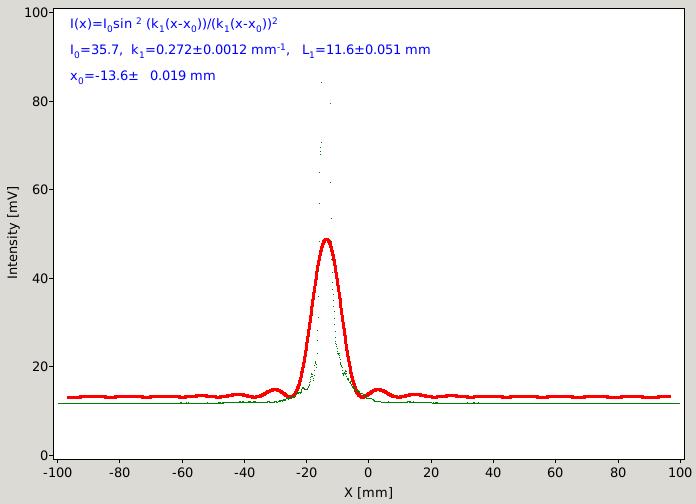The width and height of the screenshot is (696, 504).
Task: Click the X [mm] axis label
Action: point(368,492)
